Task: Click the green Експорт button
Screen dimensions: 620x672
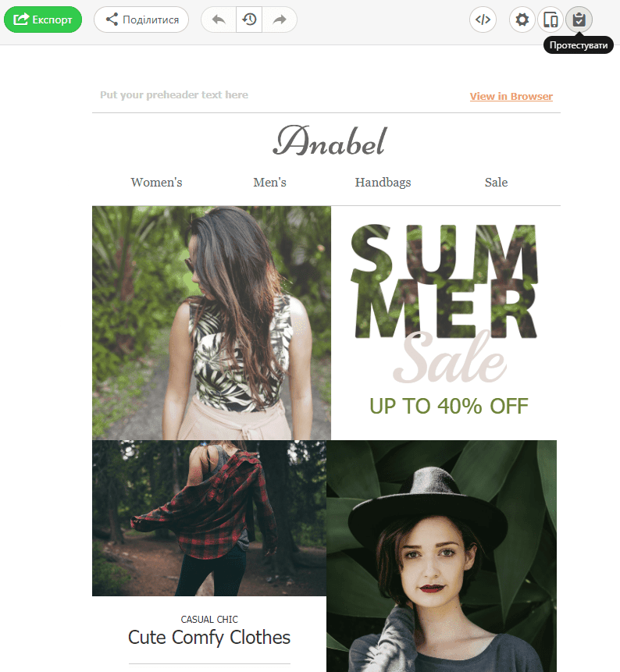Action: point(43,20)
